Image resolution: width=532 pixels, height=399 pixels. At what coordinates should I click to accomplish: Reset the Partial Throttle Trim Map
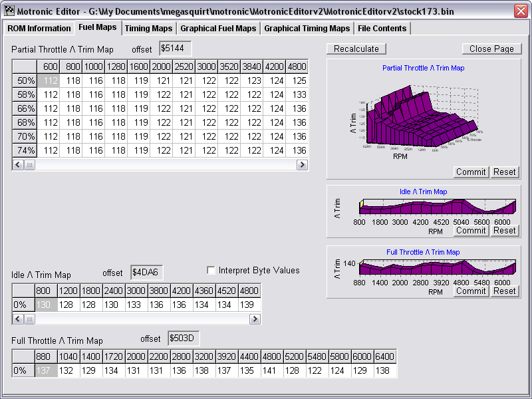click(505, 172)
